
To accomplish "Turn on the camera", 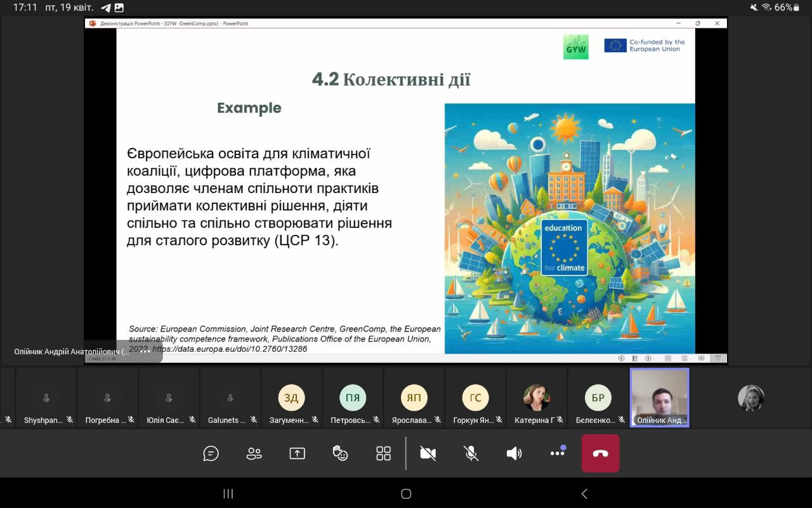I will (428, 453).
